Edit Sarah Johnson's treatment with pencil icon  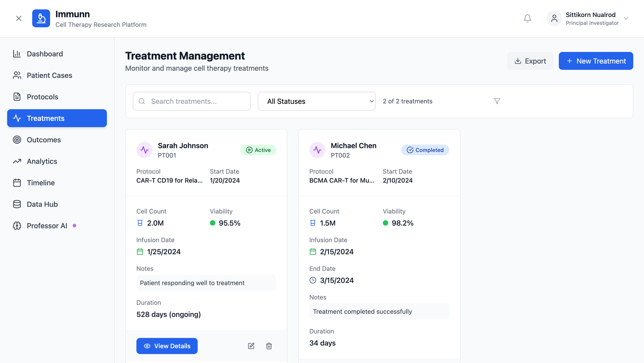click(x=251, y=346)
